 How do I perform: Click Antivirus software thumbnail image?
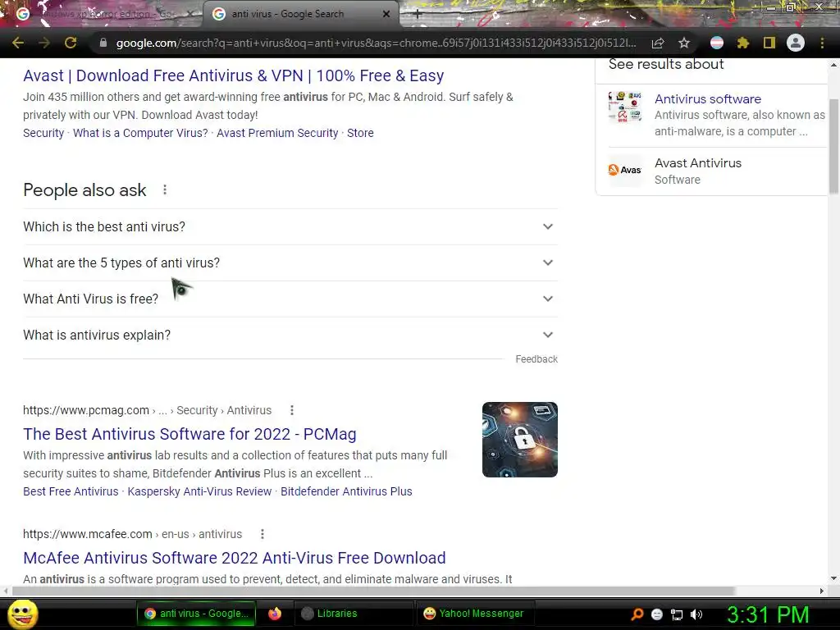point(624,107)
